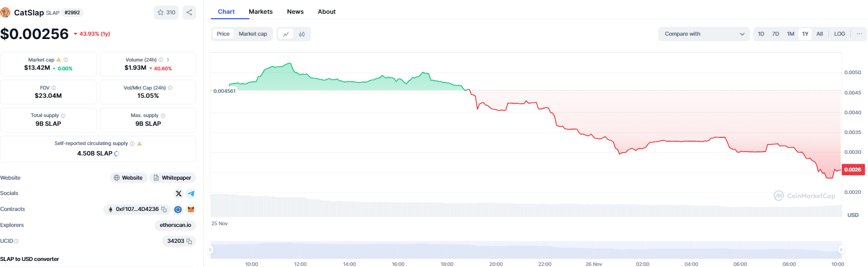Click the left handle of the range slider
This screenshot has height=267, width=868.
(210, 249)
